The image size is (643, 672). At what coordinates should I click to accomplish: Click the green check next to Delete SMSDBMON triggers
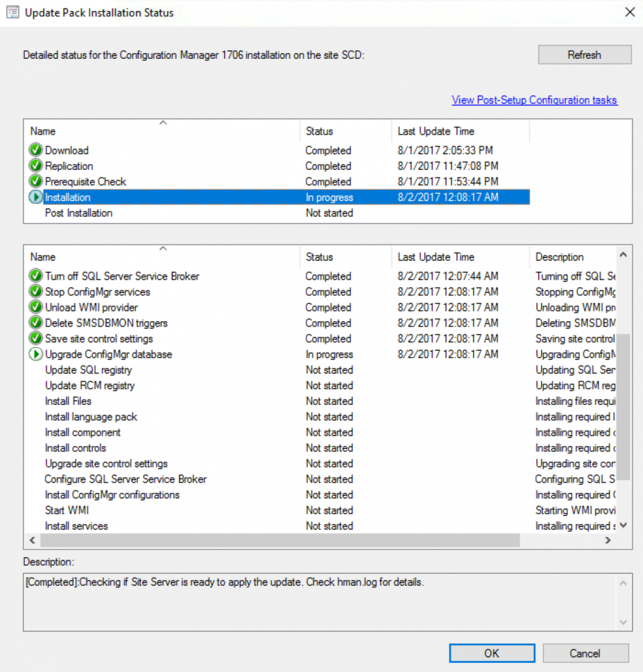pos(35,323)
